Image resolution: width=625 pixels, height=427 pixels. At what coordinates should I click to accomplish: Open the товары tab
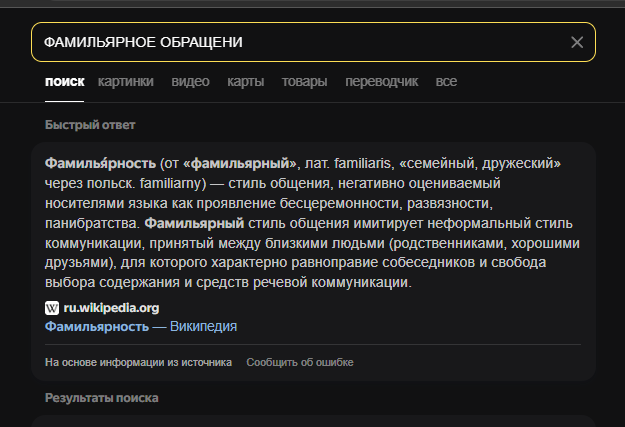point(305,81)
